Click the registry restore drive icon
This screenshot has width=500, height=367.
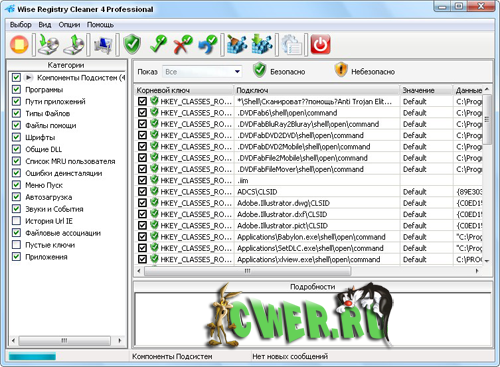click(74, 44)
